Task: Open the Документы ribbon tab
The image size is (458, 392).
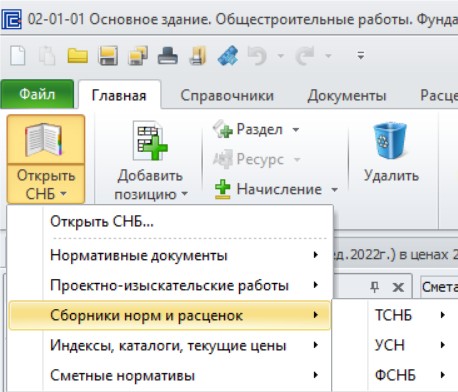Action: [x=347, y=95]
